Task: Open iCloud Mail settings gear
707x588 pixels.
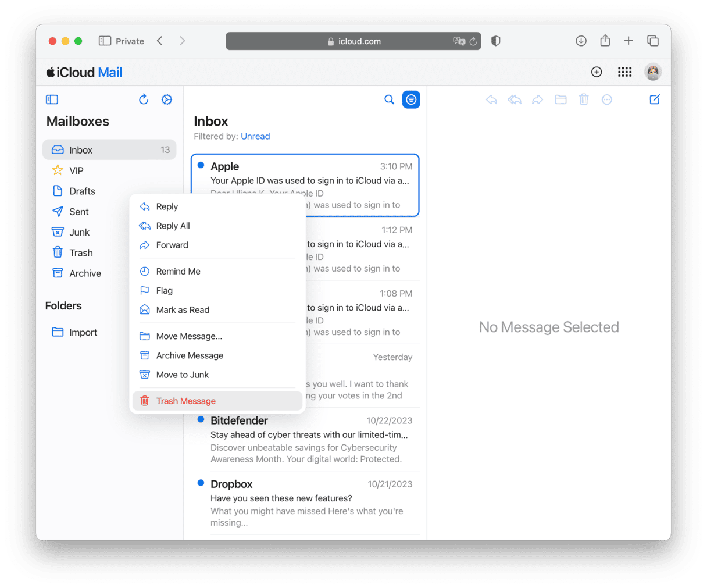Action: click(x=167, y=99)
